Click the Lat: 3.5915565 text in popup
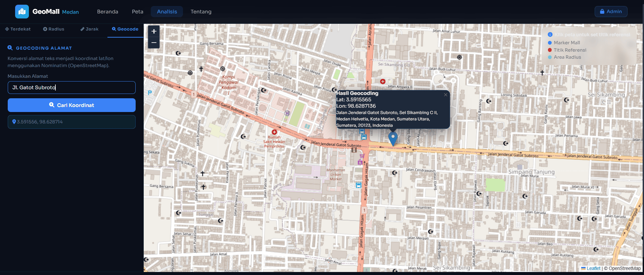Screen dimensions: 644x275 (x=354, y=100)
